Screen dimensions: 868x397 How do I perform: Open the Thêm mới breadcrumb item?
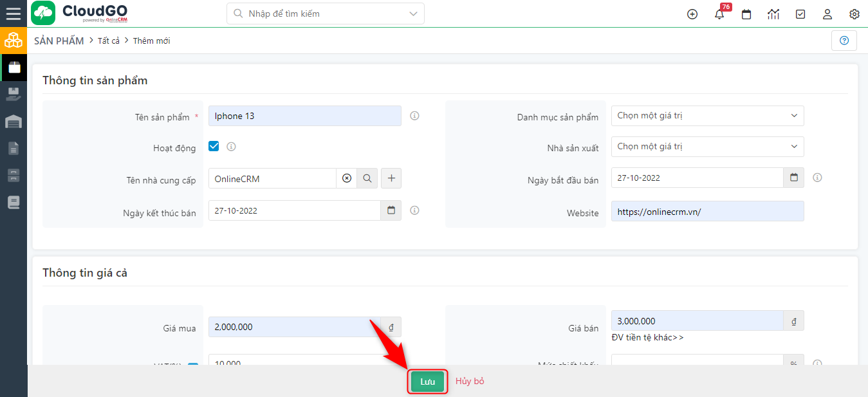[x=151, y=40]
